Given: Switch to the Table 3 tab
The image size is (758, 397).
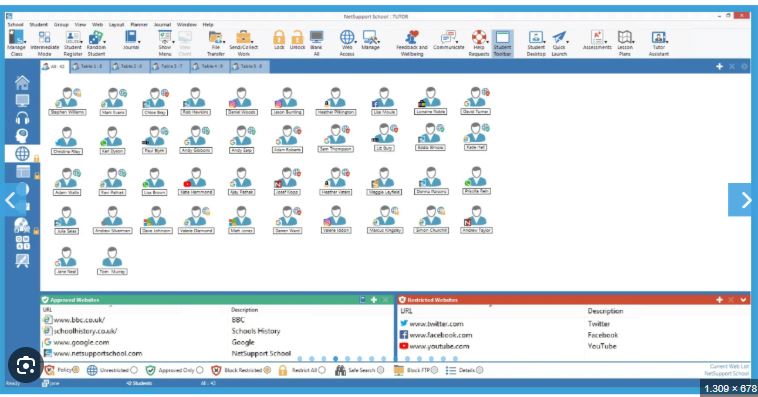Looking at the screenshot, I should 169,66.
